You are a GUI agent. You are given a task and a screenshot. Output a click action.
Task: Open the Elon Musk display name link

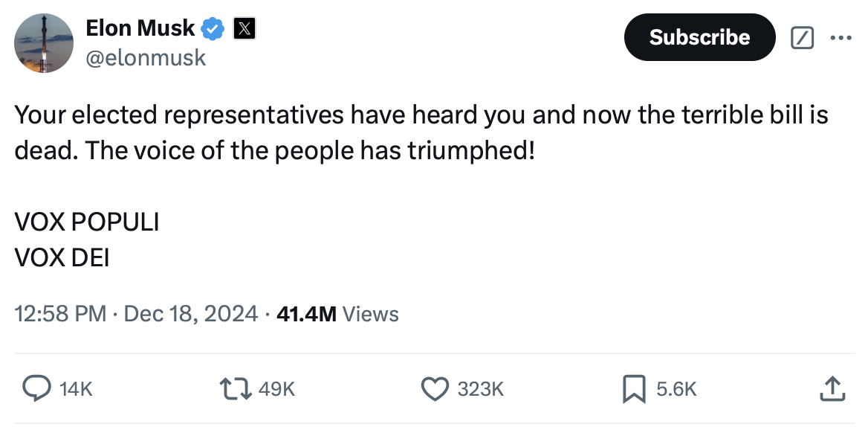click(x=140, y=28)
